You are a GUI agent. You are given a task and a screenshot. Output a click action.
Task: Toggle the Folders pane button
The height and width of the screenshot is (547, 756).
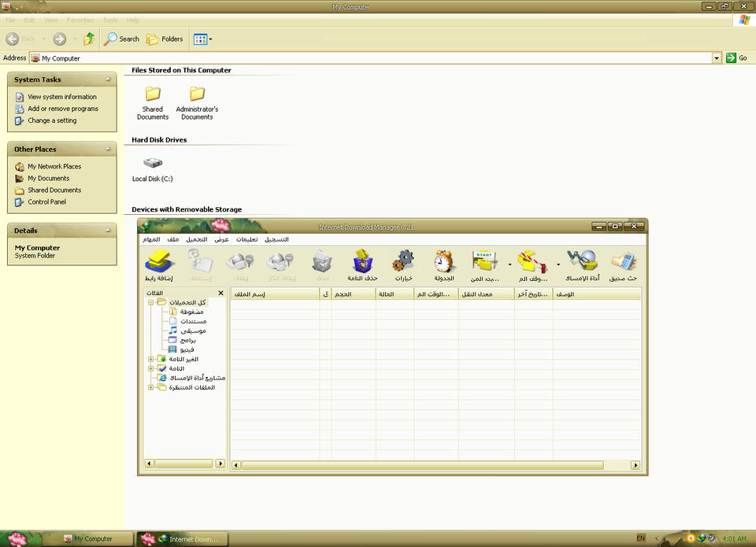pos(165,39)
